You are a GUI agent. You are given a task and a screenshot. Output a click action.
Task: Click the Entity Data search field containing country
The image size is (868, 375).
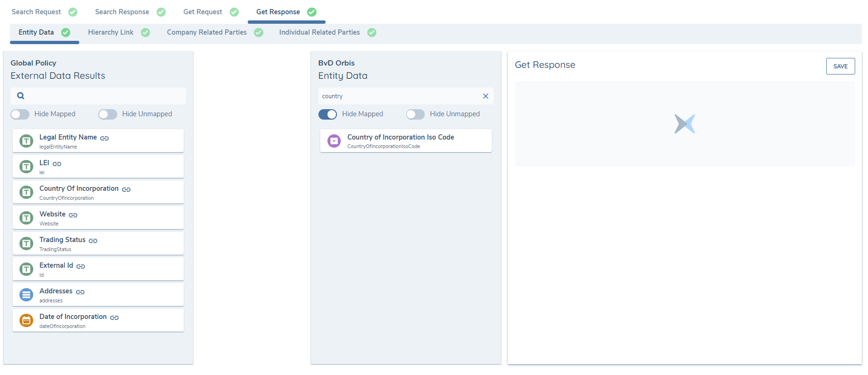399,96
